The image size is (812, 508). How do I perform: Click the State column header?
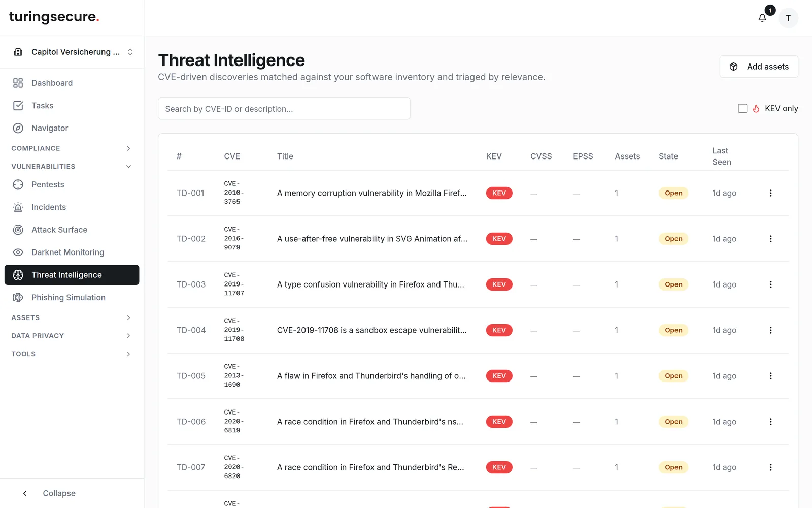click(x=668, y=156)
